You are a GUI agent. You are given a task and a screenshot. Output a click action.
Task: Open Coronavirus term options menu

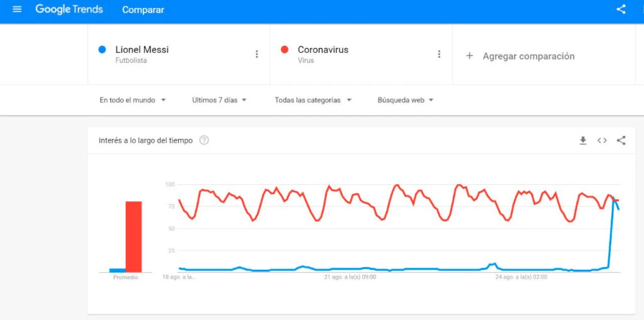pos(439,54)
